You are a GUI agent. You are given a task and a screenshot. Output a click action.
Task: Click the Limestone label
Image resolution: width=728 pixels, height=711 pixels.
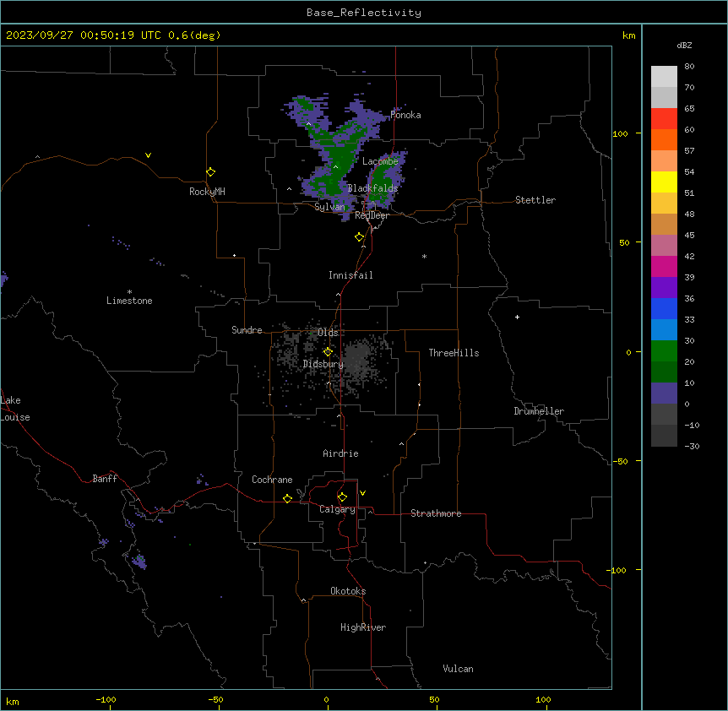(129, 301)
